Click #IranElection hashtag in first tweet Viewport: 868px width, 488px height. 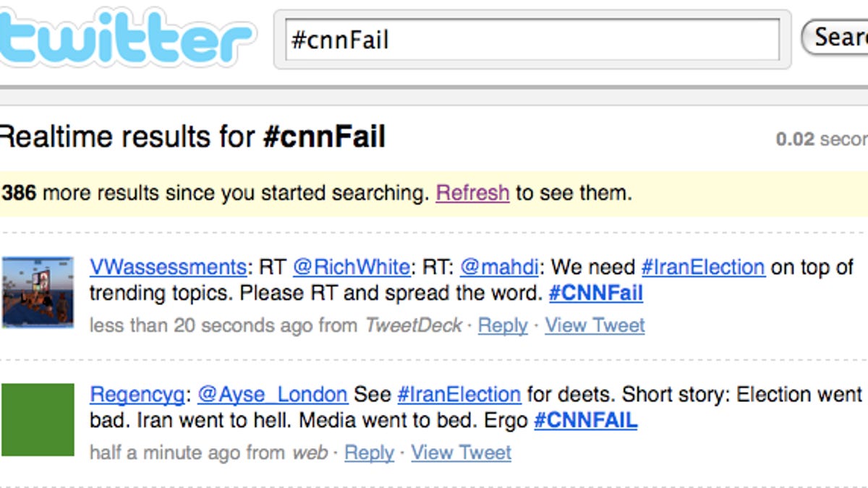pyautogui.click(x=703, y=267)
